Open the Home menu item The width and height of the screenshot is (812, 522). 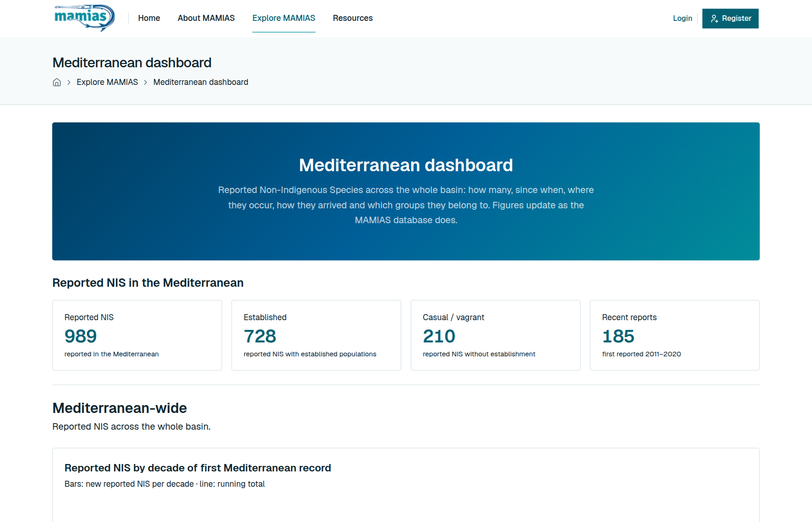point(149,18)
